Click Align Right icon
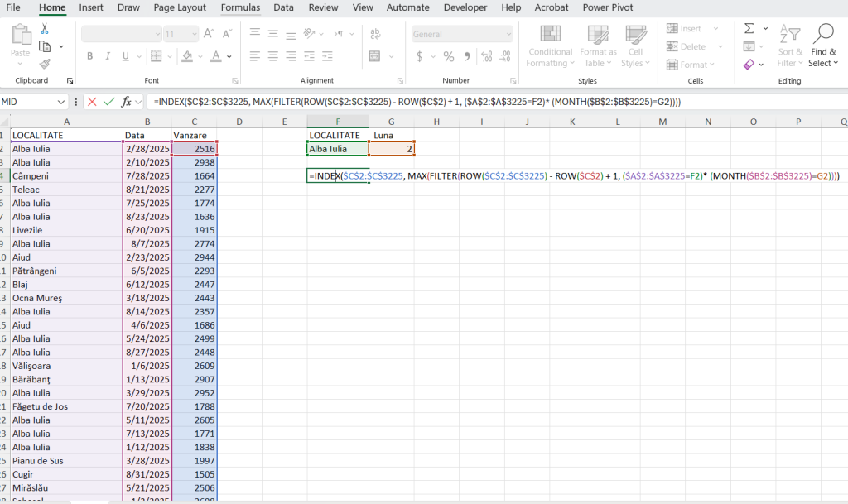The height and width of the screenshot is (504, 848). [x=291, y=56]
